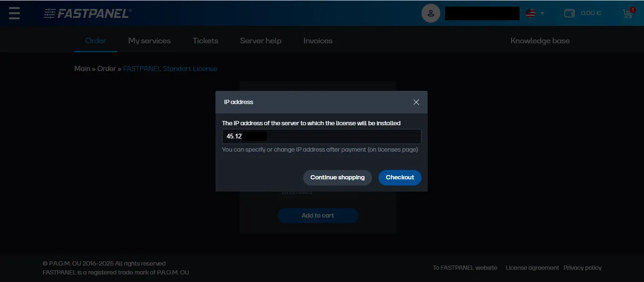Viewport: 644px width, 282px height.
Task: Click the US flag language icon
Action: click(530, 13)
